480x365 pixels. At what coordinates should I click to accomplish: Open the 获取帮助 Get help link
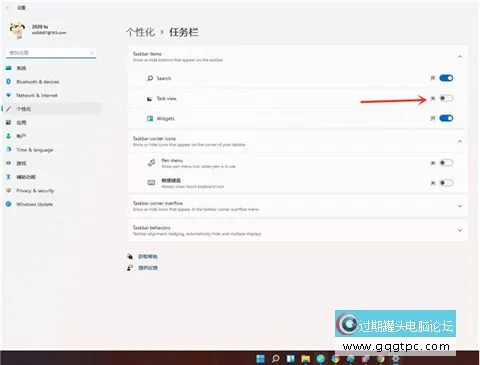tap(148, 256)
